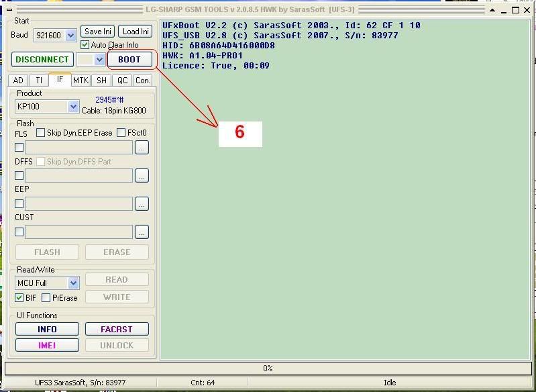Select the IF tab
The height and width of the screenshot is (392, 536).
pyautogui.click(x=60, y=79)
